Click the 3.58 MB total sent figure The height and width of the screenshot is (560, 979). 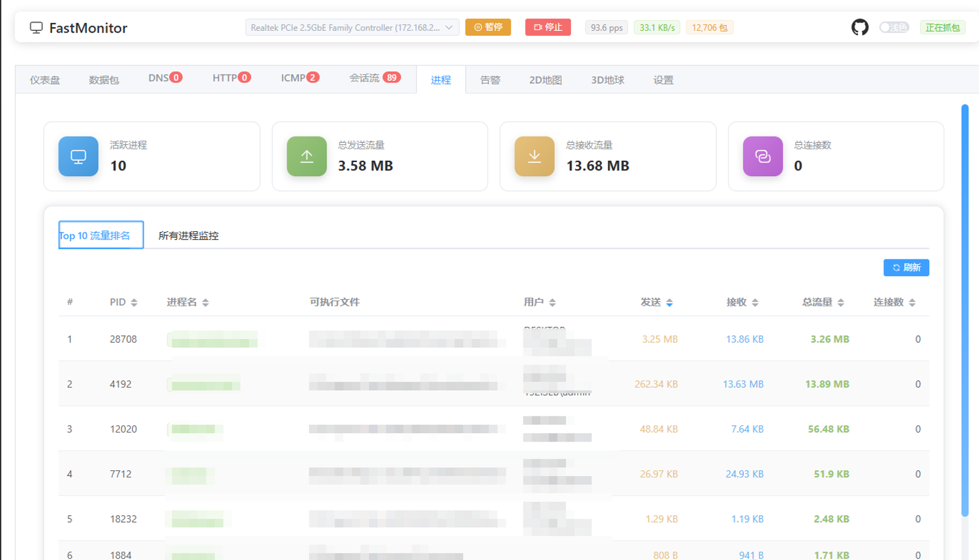365,165
